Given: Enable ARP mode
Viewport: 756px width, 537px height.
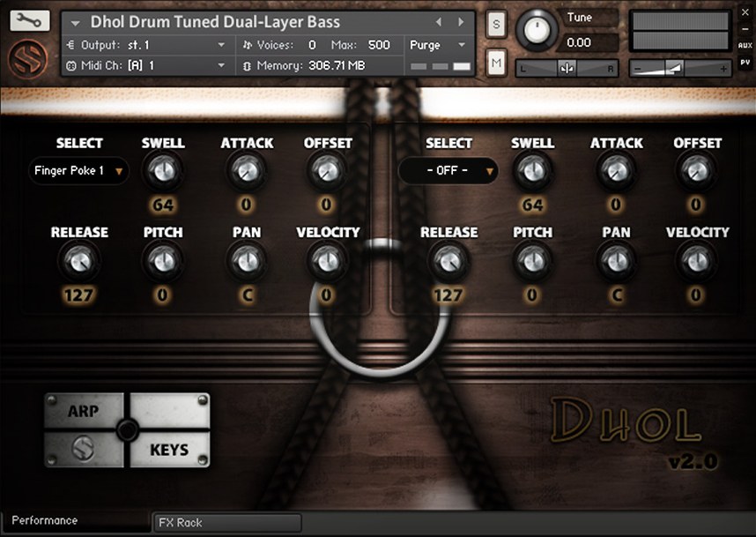Looking at the screenshot, I should coord(81,411).
